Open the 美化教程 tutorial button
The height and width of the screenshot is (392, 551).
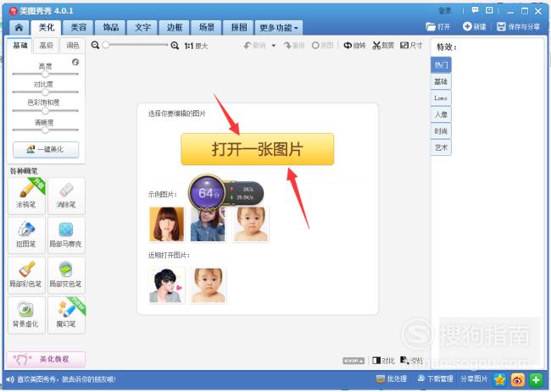[x=46, y=359]
